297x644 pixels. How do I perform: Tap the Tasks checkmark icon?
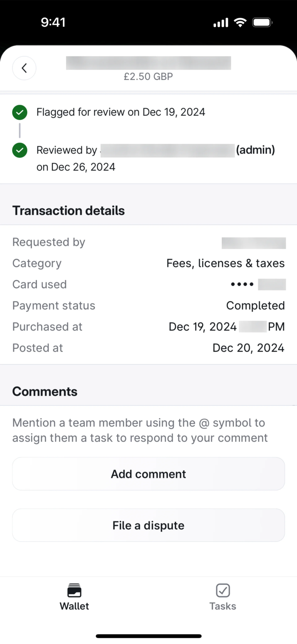click(223, 590)
